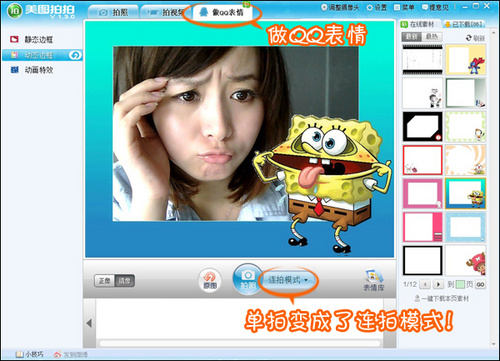
Task: Switch to the 拍照 photo tab
Action: [113, 12]
